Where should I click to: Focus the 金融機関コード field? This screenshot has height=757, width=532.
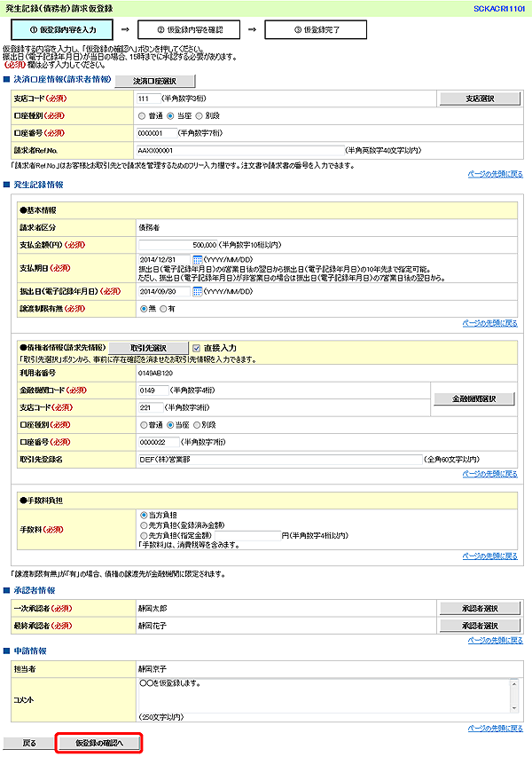(x=153, y=390)
